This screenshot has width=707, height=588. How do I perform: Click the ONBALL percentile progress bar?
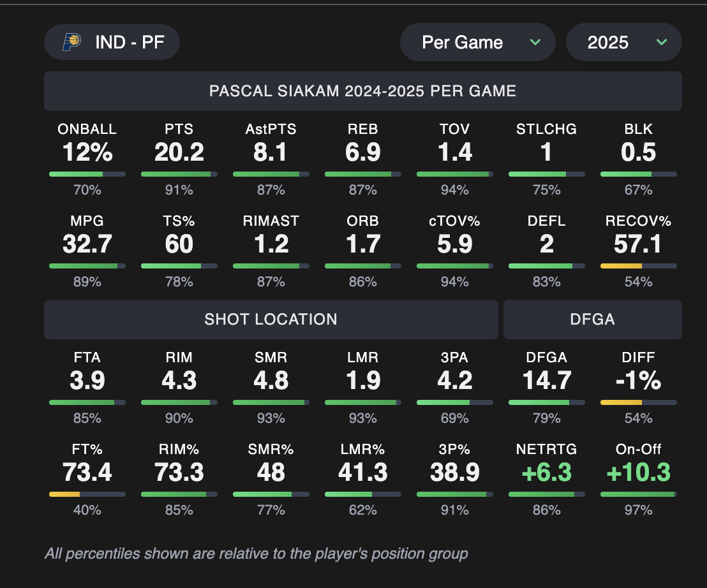point(87,174)
